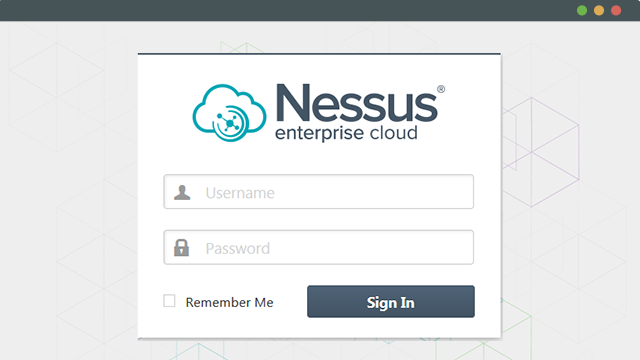Click the yellow window control button
This screenshot has height=360, width=640.
coord(599,11)
